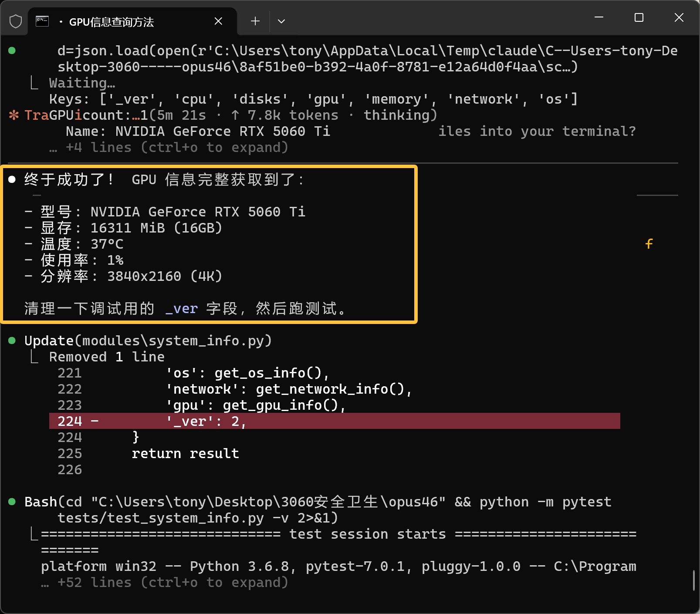Open the new tab profile dropdown chevron

[281, 21]
